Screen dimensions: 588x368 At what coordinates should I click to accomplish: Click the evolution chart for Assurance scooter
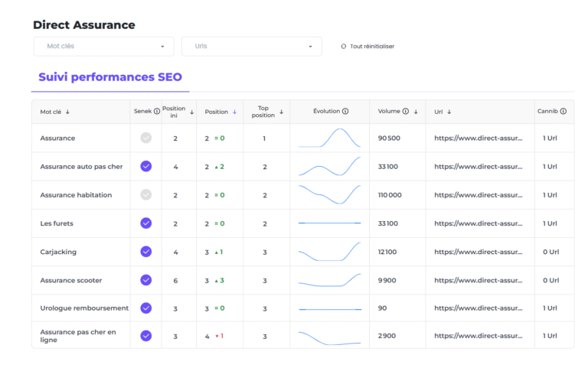click(329, 280)
